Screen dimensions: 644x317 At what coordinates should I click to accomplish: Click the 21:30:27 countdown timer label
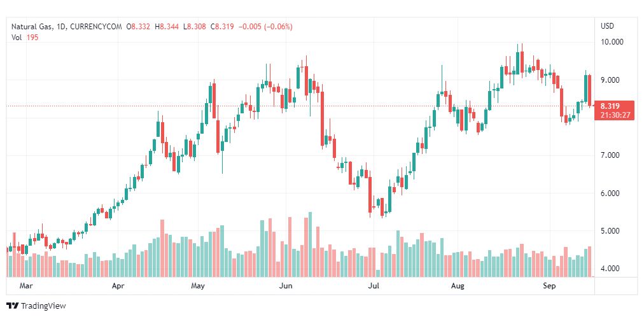(614, 115)
